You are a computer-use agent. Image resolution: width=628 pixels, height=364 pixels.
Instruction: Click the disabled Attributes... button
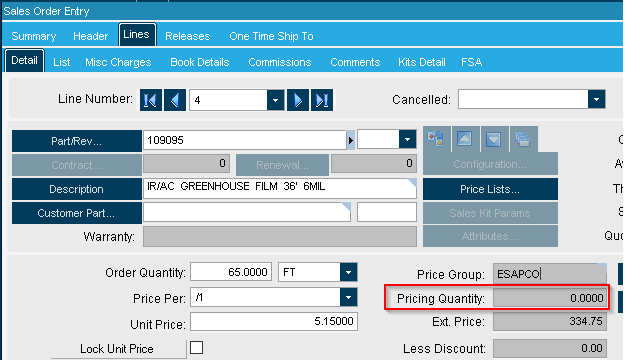point(490,236)
